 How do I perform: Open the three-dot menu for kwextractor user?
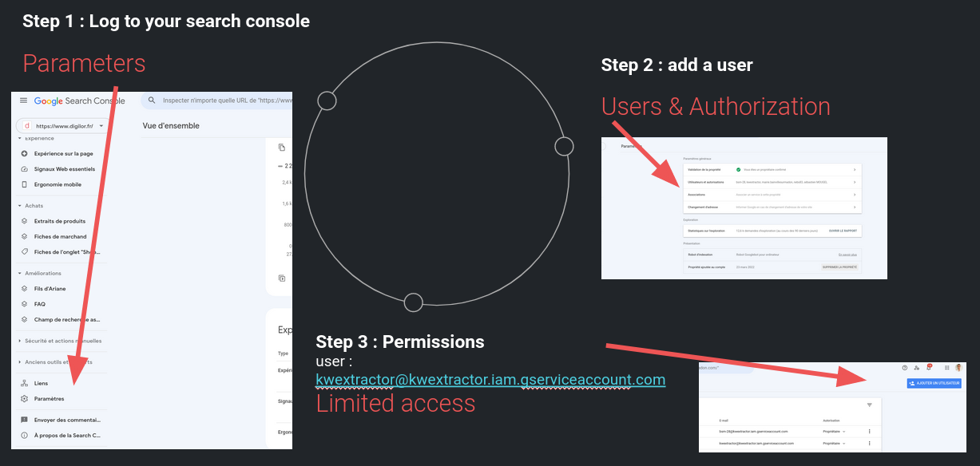(x=869, y=443)
